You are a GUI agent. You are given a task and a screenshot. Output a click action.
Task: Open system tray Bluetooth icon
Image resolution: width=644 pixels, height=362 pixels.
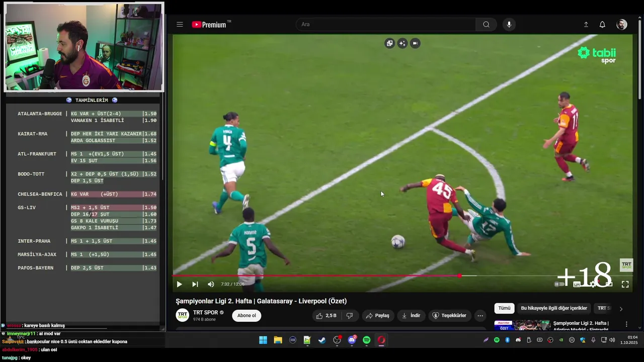pos(507,340)
